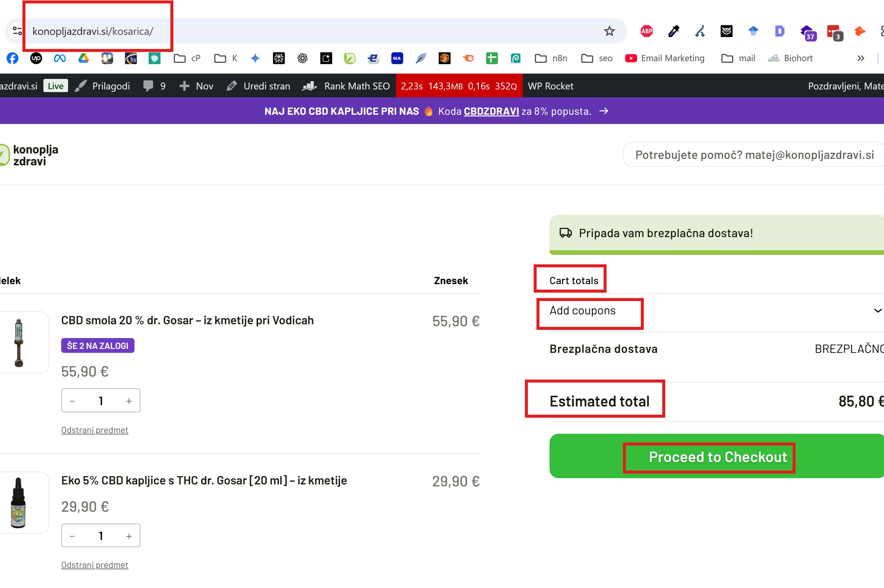Decrease CBD smola quantity with minus
The image size is (884, 588).
click(x=72, y=401)
